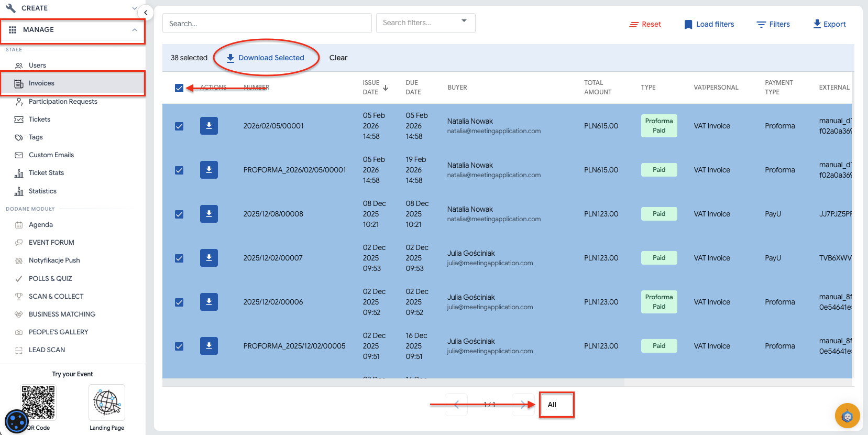This screenshot has height=435, width=868.
Task: Download the 2025/12/08/00008 invoice row icon
Action: click(208, 214)
